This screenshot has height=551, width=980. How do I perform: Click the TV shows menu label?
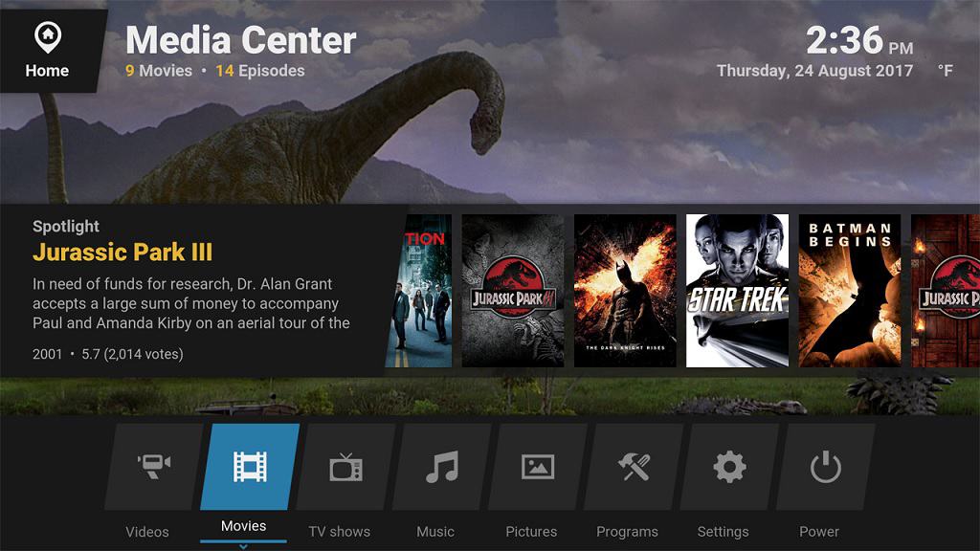click(x=339, y=532)
